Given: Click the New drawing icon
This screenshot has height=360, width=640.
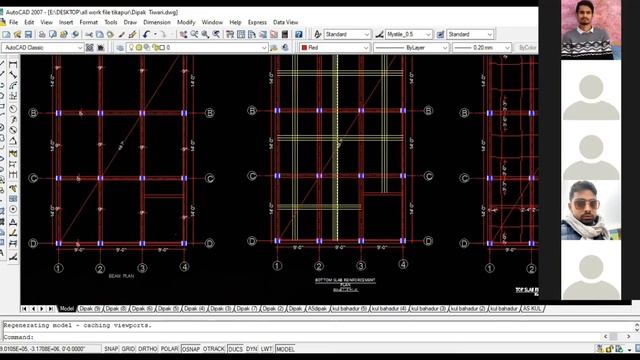Looking at the screenshot, I should [x=6, y=34].
